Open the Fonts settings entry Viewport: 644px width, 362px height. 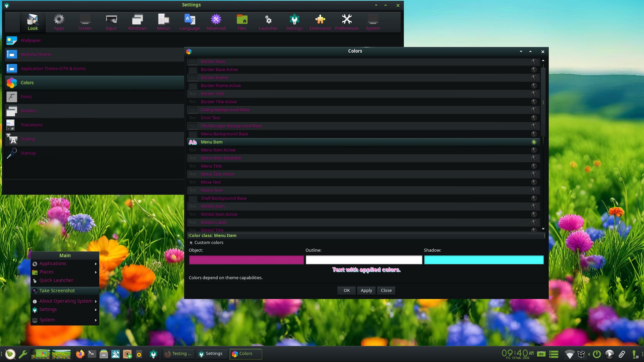pos(26,97)
